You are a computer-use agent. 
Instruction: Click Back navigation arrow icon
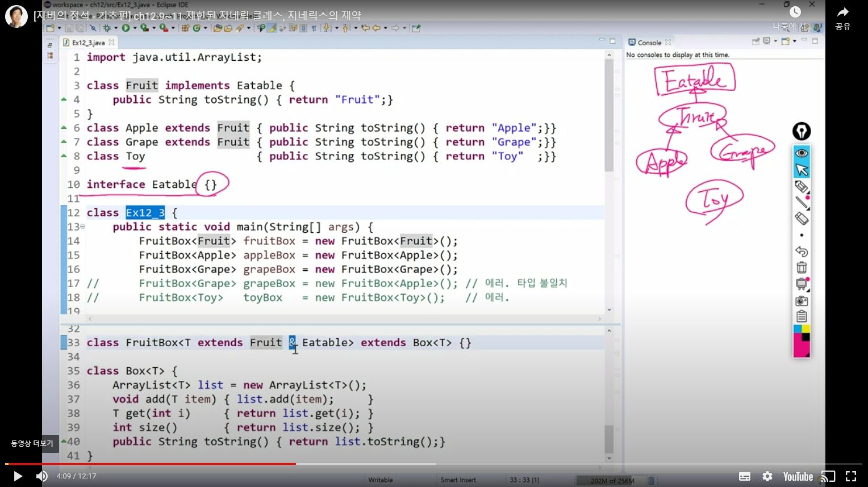pos(375,28)
